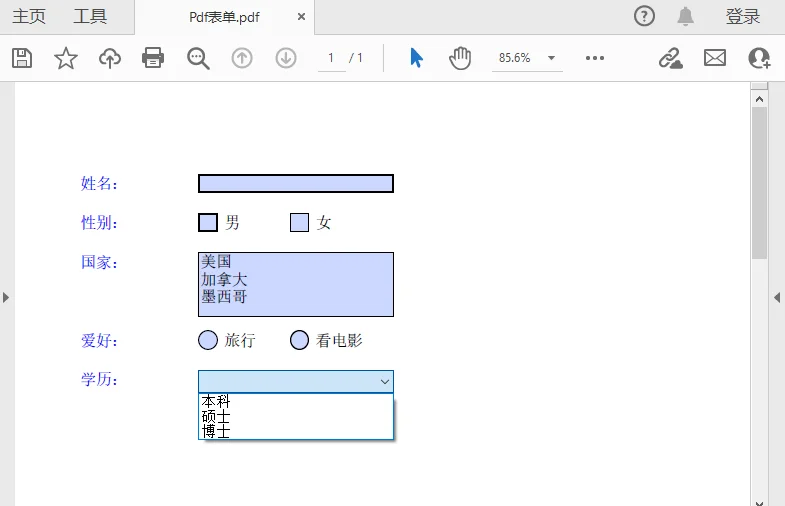The width and height of the screenshot is (785, 506).
Task: Open the 85.6% zoom dropdown arrow
Action: (x=551, y=58)
